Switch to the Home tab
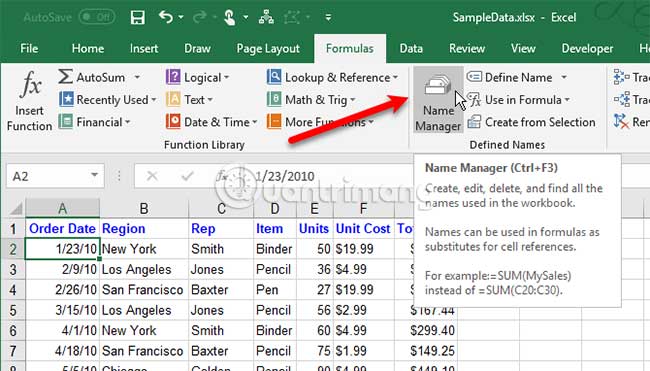Image resolution: width=650 pixels, height=371 pixels. click(87, 48)
